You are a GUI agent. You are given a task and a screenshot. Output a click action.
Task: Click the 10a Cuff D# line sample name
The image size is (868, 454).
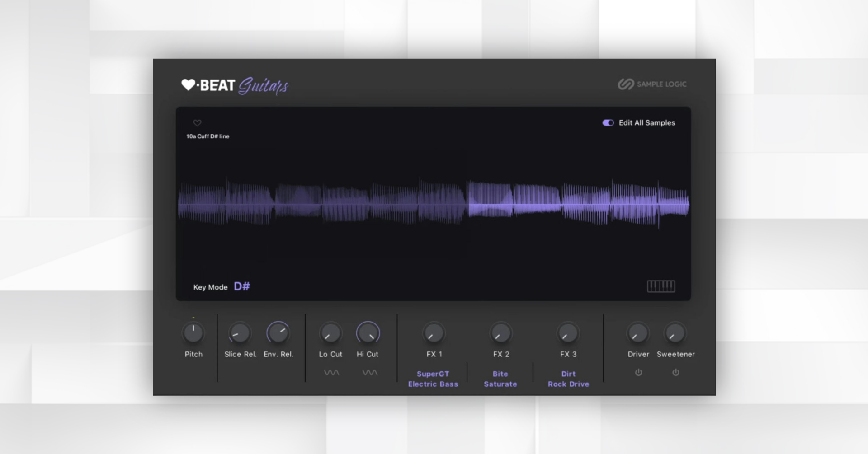click(208, 136)
